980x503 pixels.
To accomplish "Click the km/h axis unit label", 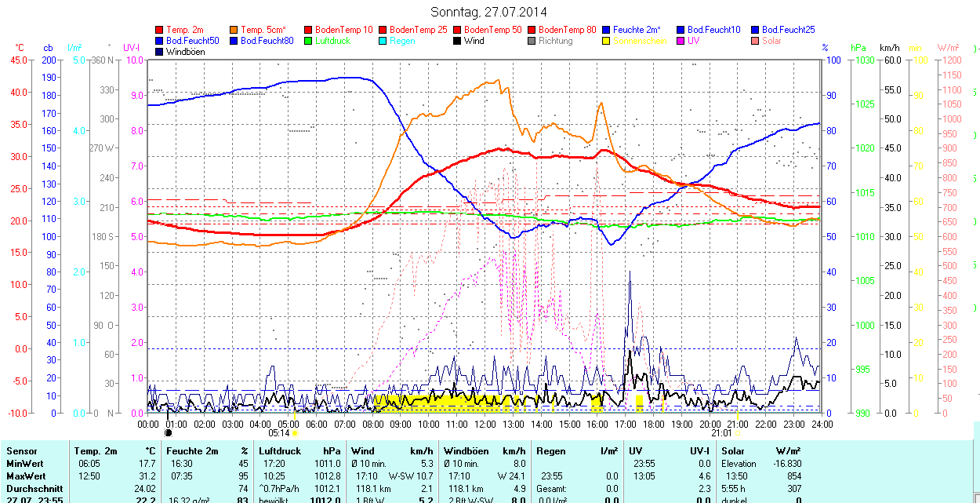I will click(x=890, y=48).
